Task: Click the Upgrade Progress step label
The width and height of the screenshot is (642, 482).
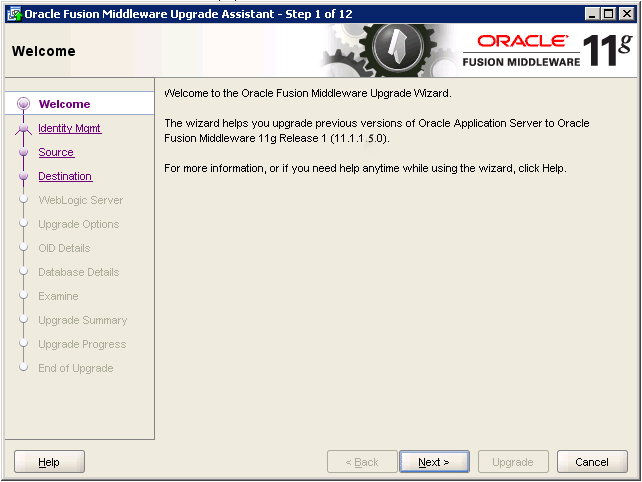Action: 82,344
